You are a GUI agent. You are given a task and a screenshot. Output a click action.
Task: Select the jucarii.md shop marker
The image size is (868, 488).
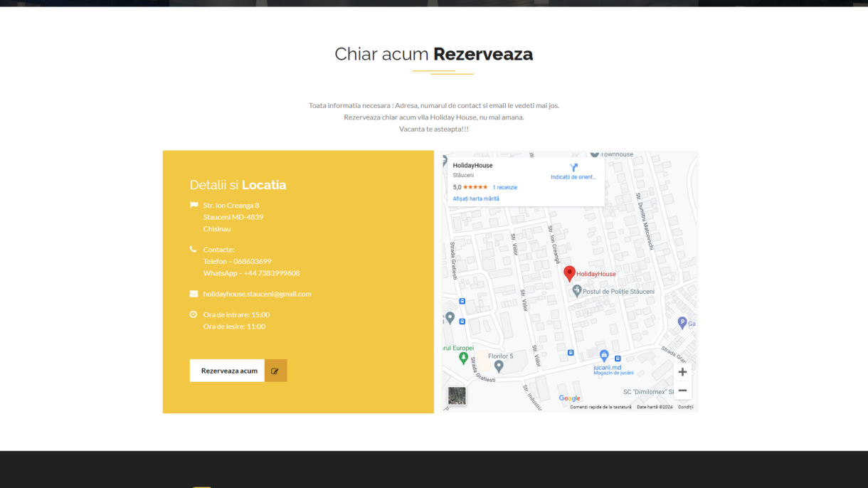click(604, 355)
